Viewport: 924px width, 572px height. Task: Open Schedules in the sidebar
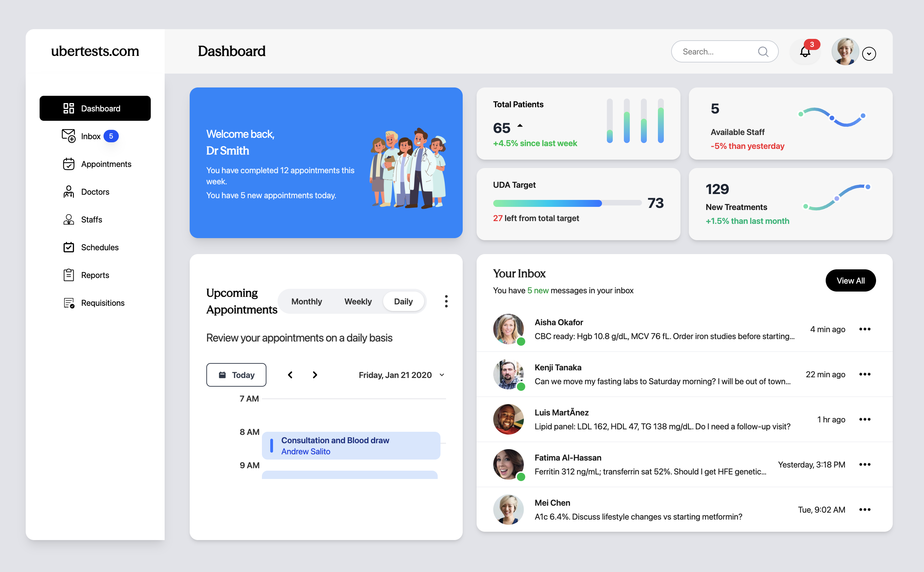(100, 247)
